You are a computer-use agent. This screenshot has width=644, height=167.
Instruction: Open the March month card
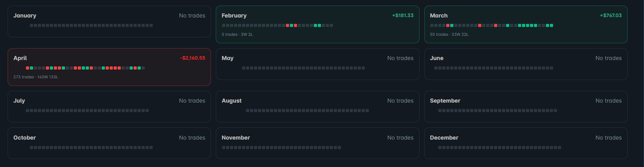[x=526, y=24]
